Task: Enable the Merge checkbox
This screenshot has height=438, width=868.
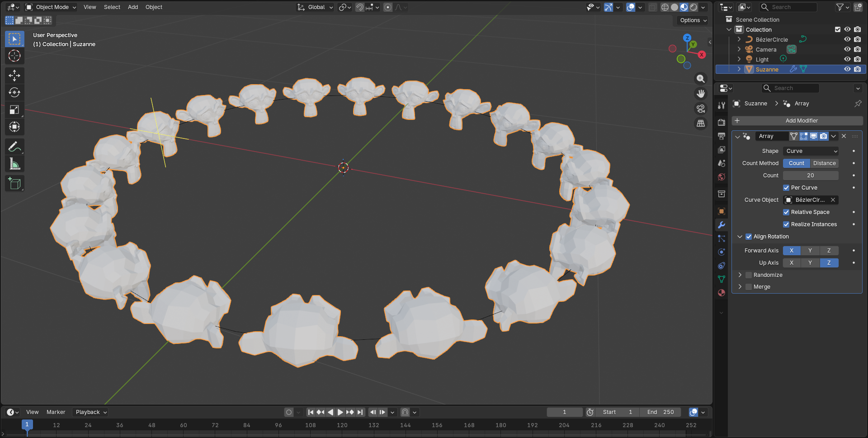Action: point(749,287)
